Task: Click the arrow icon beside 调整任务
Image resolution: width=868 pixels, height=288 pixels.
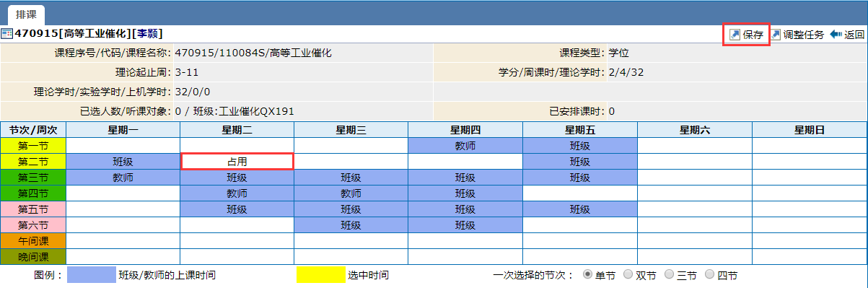Action: 776,34
